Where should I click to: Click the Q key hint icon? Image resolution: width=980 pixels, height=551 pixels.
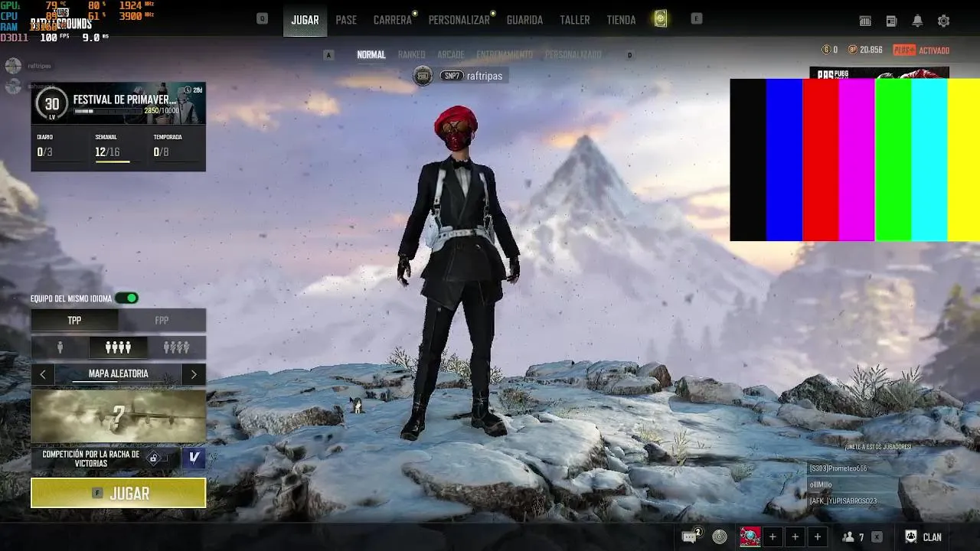tap(263, 18)
